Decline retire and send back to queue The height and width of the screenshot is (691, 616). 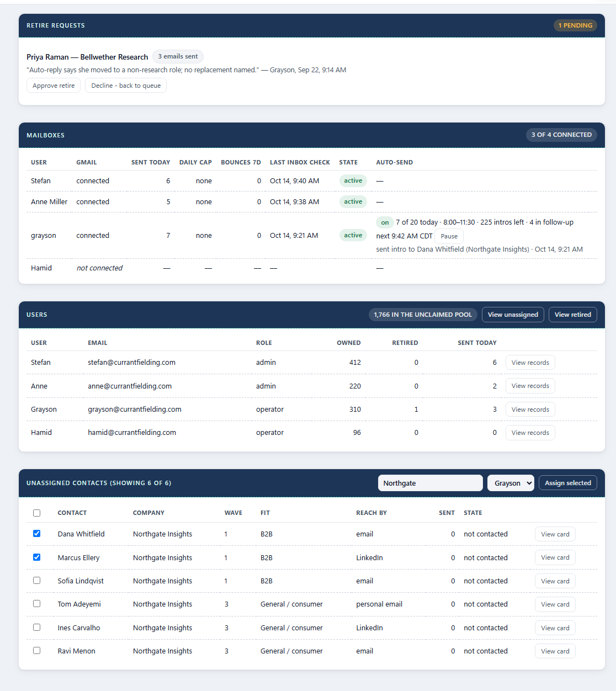point(126,86)
